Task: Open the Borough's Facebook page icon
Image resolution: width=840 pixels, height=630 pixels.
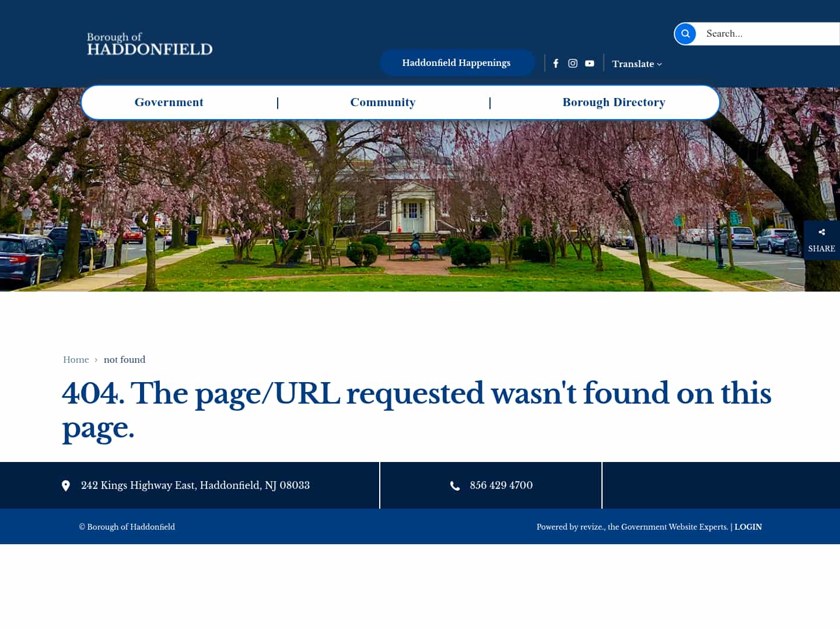Action: tap(556, 64)
